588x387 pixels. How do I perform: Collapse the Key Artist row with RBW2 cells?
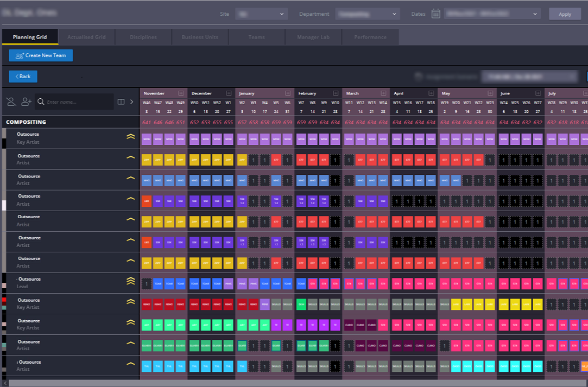pyautogui.click(x=130, y=301)
